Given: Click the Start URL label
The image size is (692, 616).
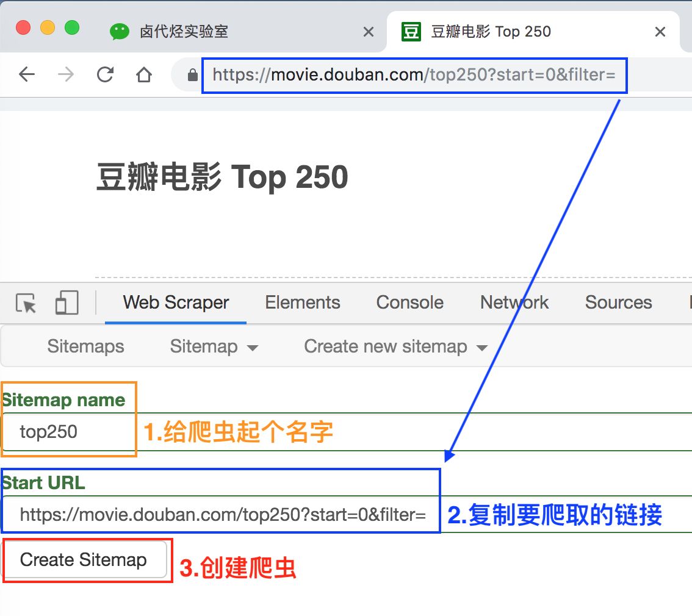Looking at the screenshot, I should pyautogui.click(x=43, y=482).
